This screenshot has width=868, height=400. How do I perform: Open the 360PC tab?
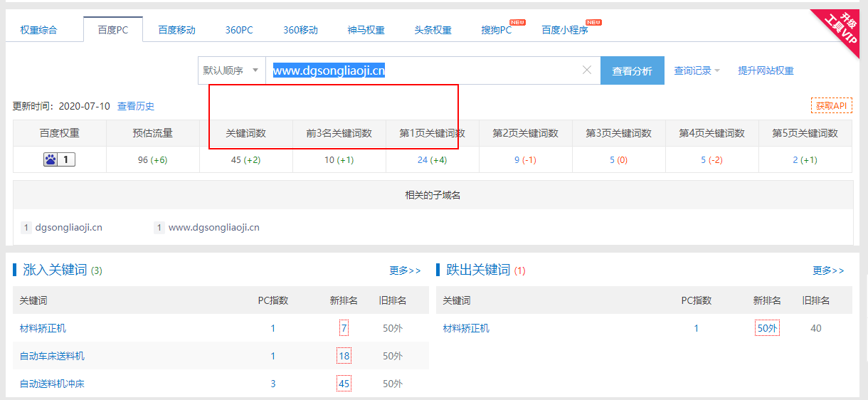tap(239, 30)
